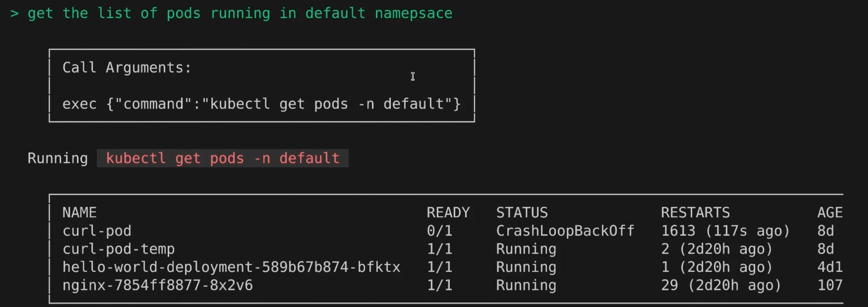Click the 'CrashLoopBackOff' status

[x=565, y=231]
